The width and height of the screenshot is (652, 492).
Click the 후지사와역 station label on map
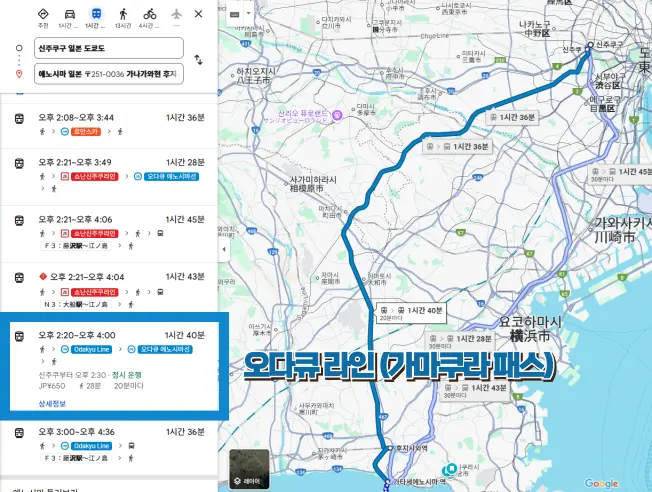point(412,447)
